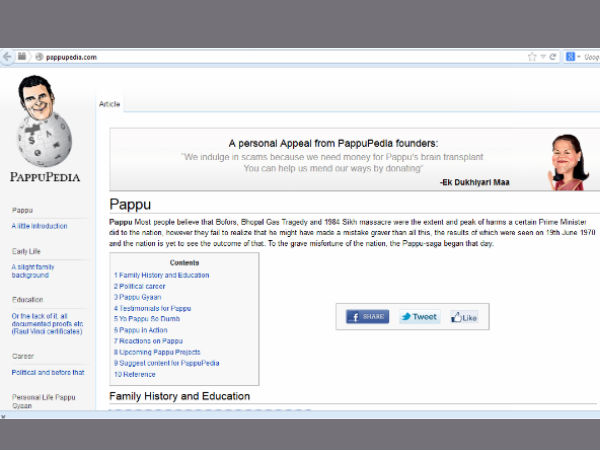The image size is (600, 450).
Task: Go to 'Political and before that' link
Action: (48, 372)
